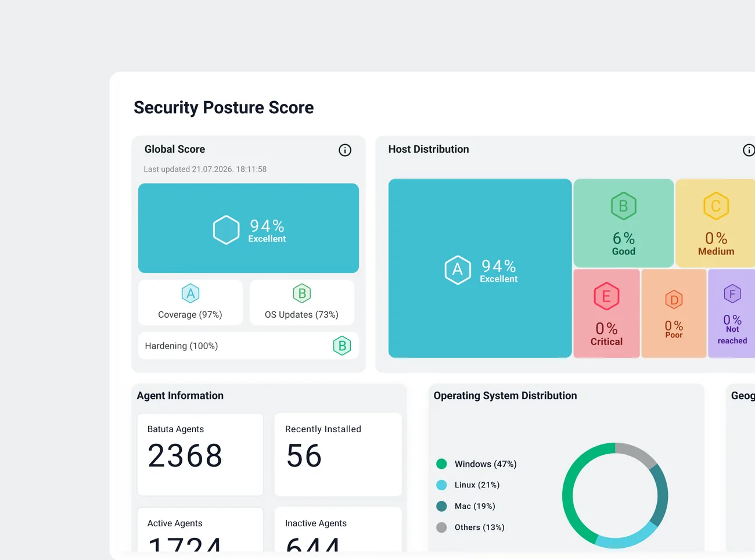Click the grade C hexagon in Medium tile
755x560 pixels.
pos(716,206)
